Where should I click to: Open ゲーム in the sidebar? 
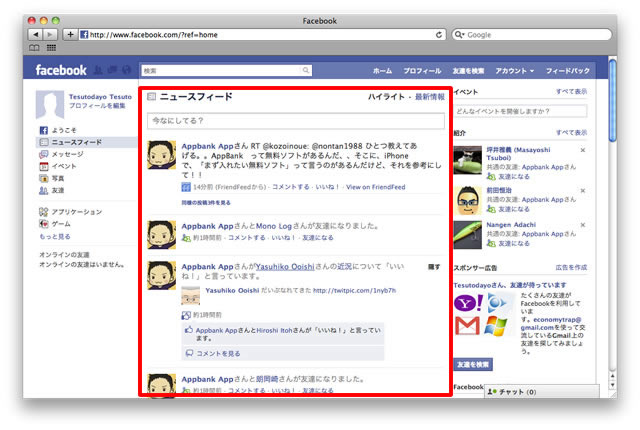click(55, 224)
